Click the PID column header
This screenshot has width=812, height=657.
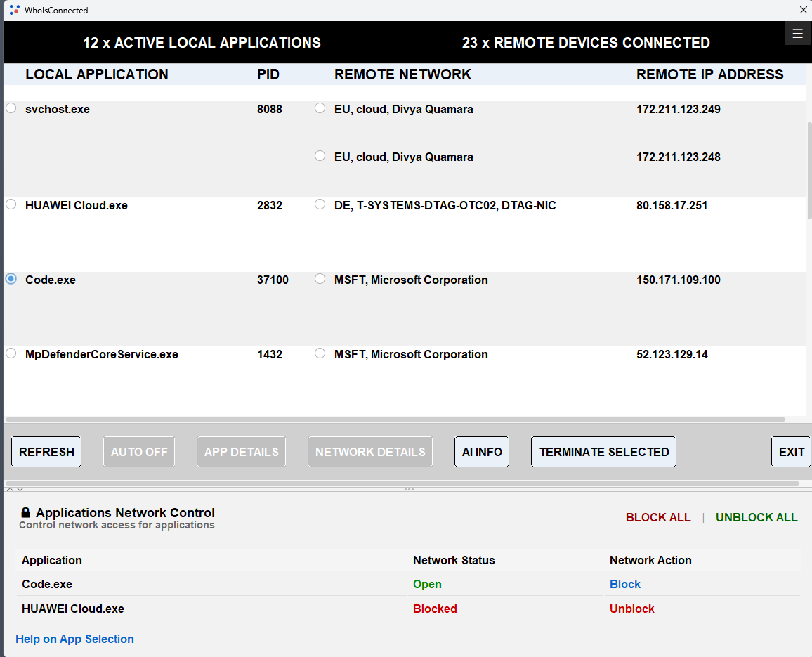[x=268, y=74]
